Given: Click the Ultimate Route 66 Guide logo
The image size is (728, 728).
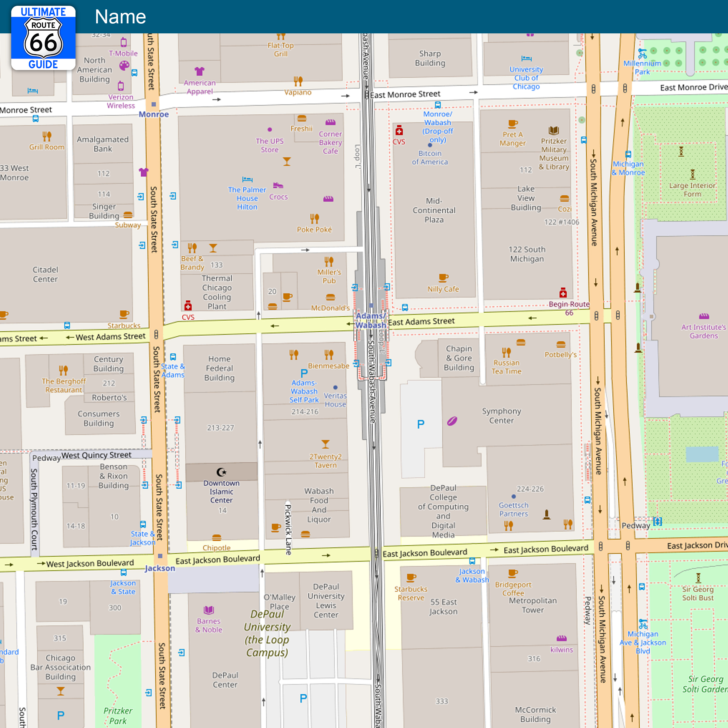Looking at the screenshot, I should tap(43, 38).
